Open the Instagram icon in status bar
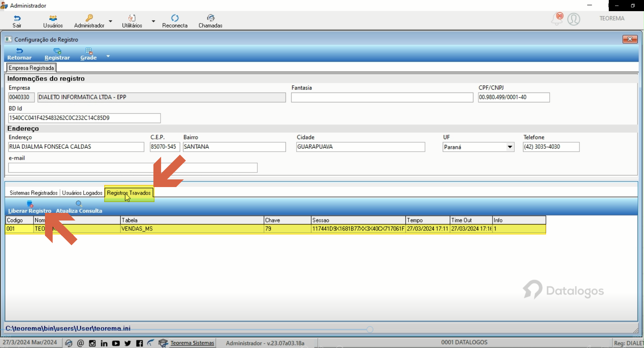The image size is (644, 348). pos(92,343)
